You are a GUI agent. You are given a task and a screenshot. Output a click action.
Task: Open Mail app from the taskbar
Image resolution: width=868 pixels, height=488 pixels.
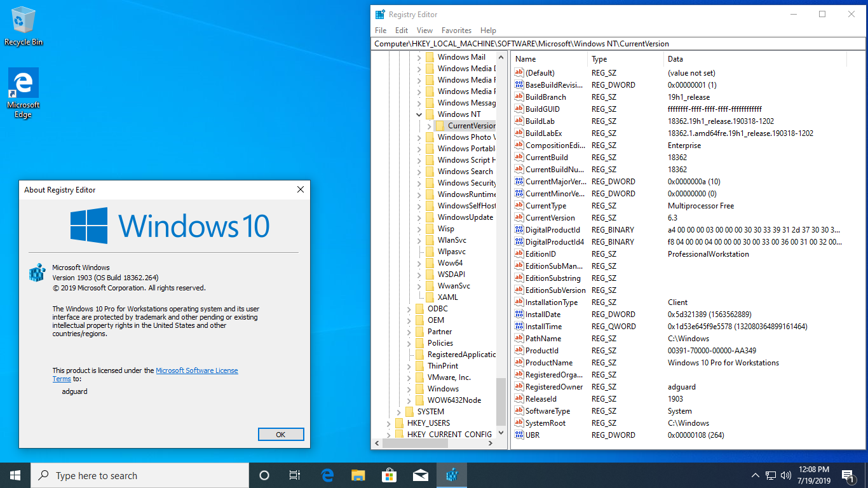pos(420,475)
